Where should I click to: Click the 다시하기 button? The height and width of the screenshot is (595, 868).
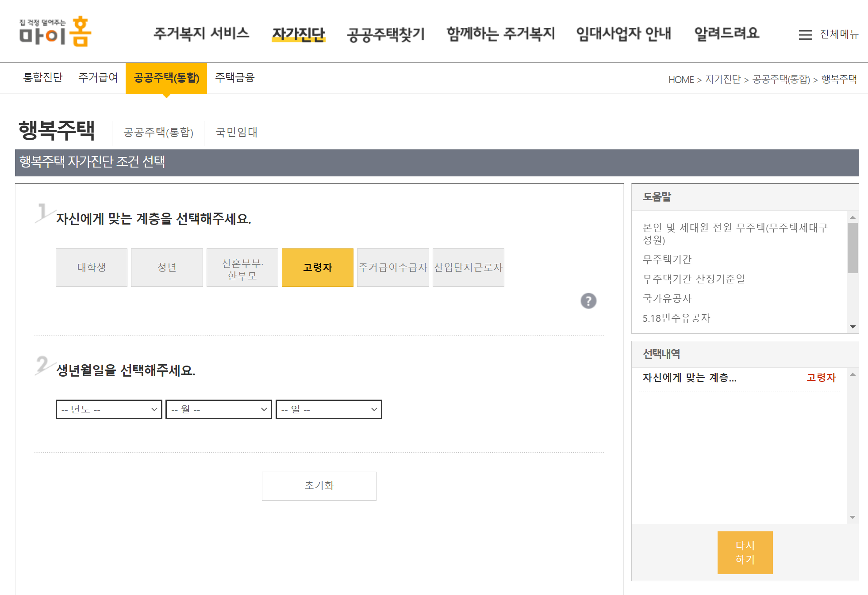point(745,552)
